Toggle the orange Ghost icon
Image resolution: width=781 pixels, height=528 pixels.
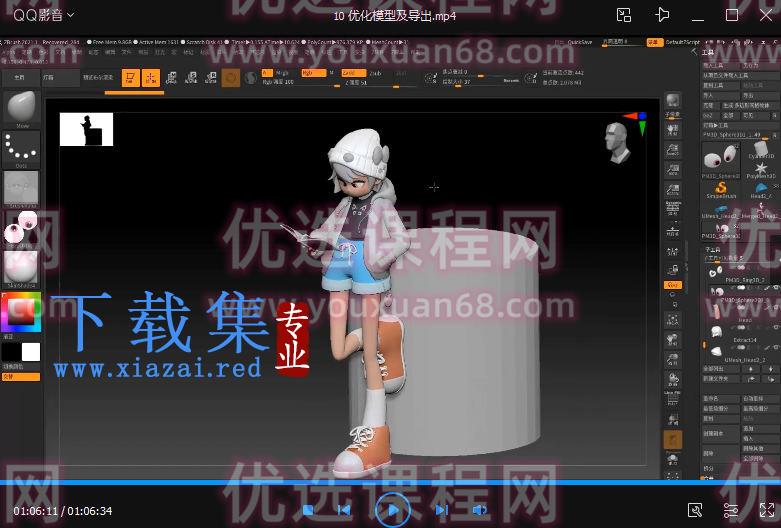click(x=673, y=440)
